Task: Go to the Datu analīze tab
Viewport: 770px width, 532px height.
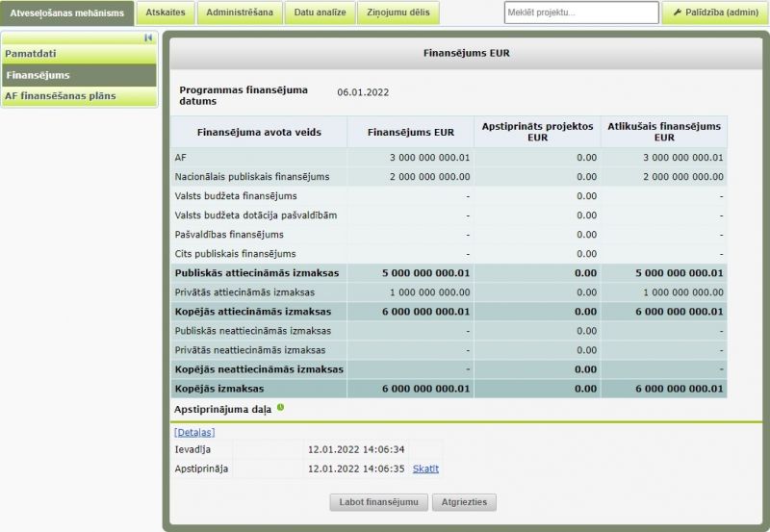Action: (x=321, y=13)
